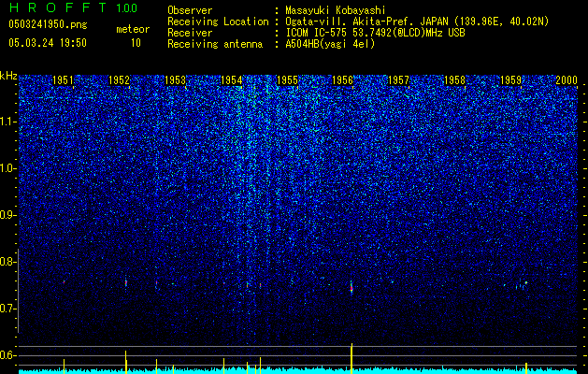Click the 1953 time marker
588x374 pixels.
tap(175, 79)
